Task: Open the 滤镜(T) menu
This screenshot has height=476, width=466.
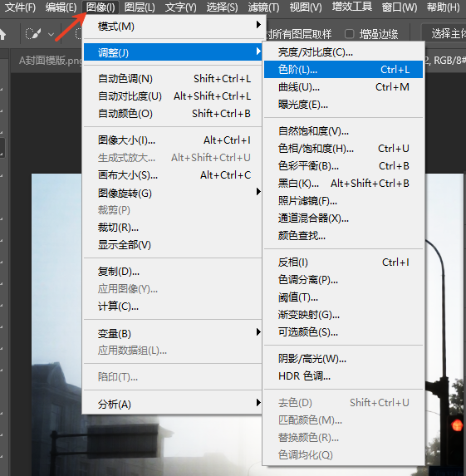Action: [263, 7]
